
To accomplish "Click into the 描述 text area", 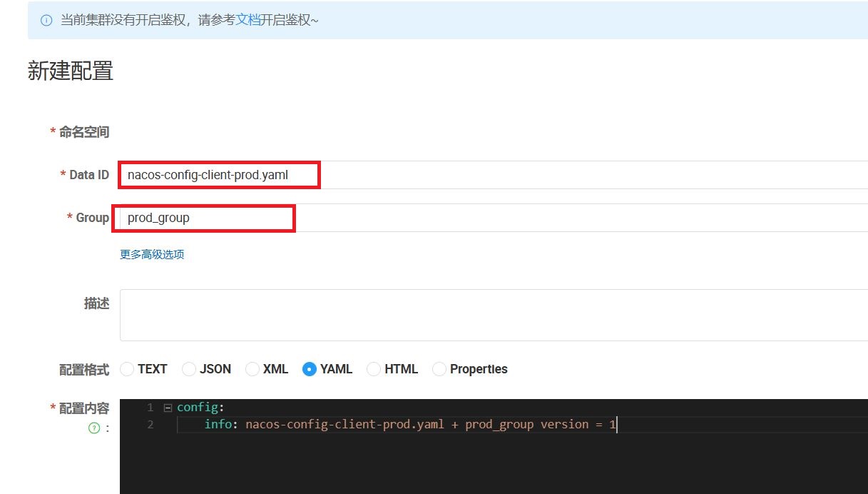I will (x=494, y=315).
